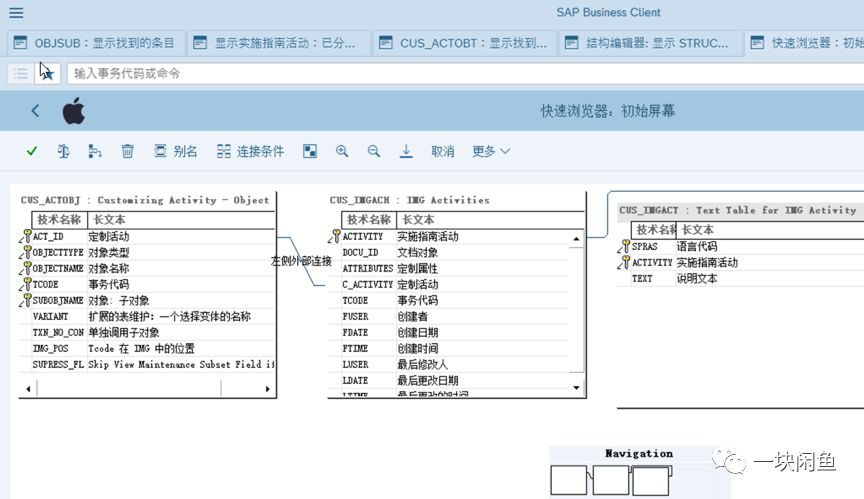Select the ATTRIBUTES field row
Screen dimensions: 864x499
448,268
